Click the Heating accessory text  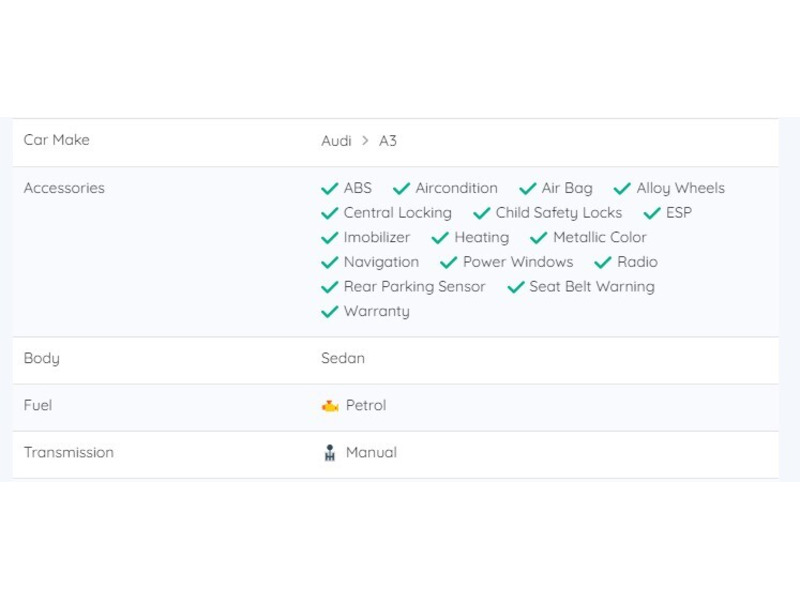(482, 238)
